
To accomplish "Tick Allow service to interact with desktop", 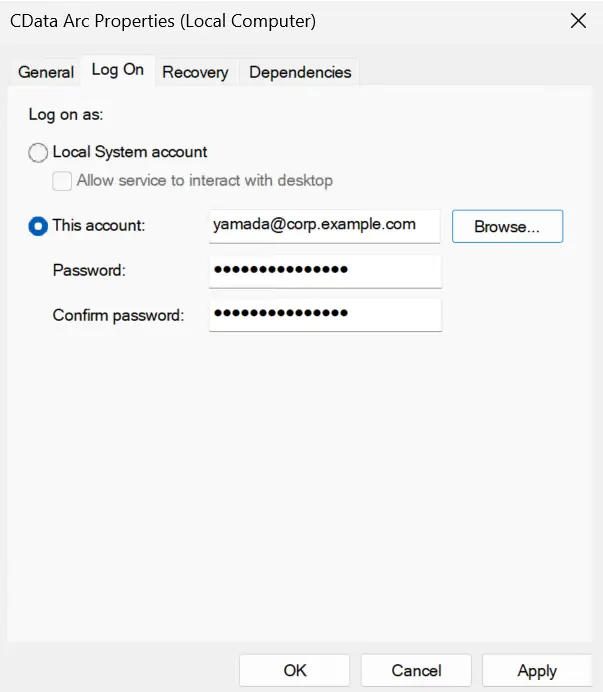I will pos(62,181).
